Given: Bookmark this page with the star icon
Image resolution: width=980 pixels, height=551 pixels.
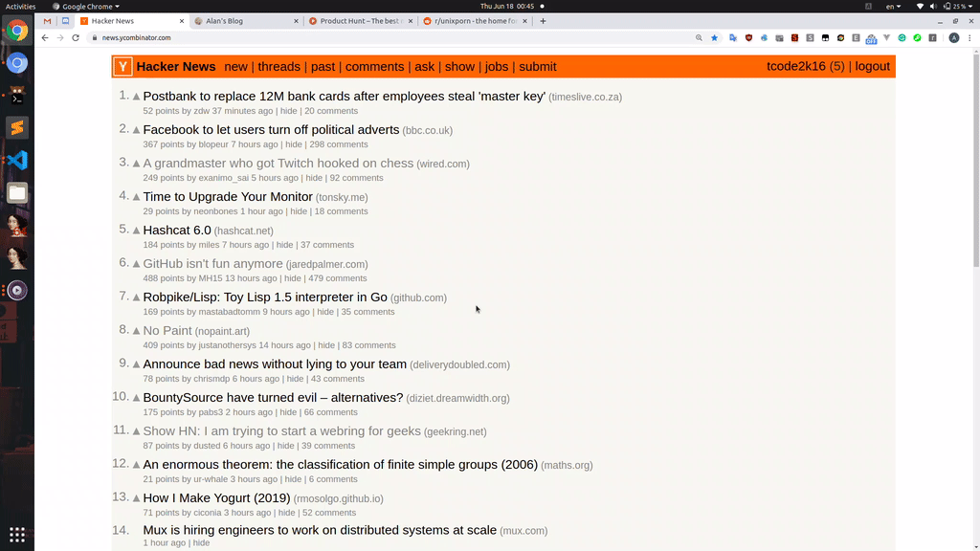Looking at the screenshot, I should [x=714, y=38].
